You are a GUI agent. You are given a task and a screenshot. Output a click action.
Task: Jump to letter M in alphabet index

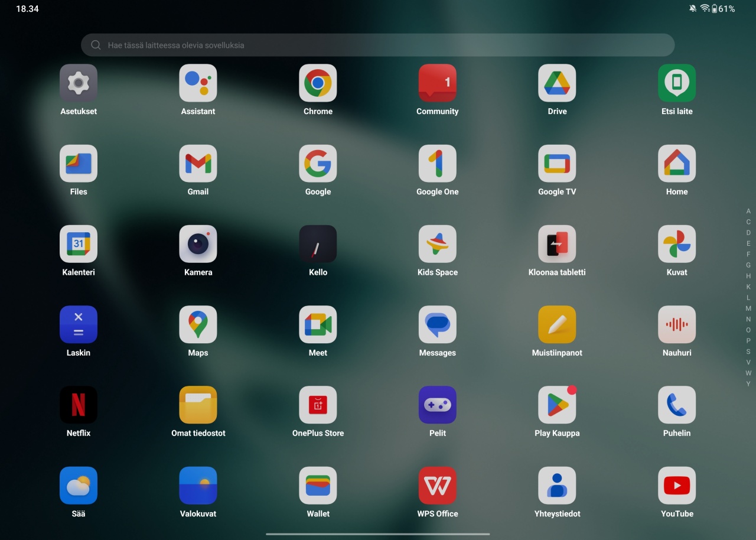pos(748,308)
